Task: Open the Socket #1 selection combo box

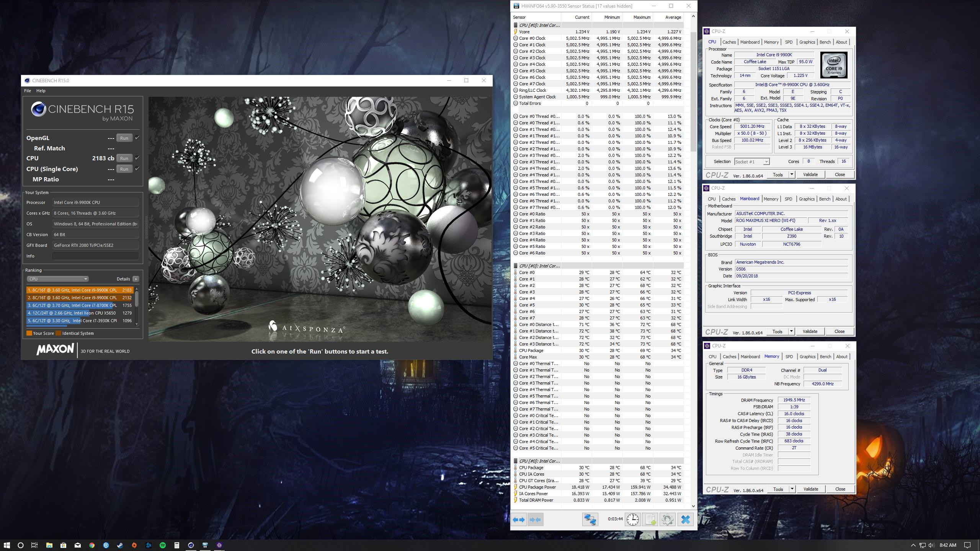Action: pyautogui.click(x=752, y=161)
